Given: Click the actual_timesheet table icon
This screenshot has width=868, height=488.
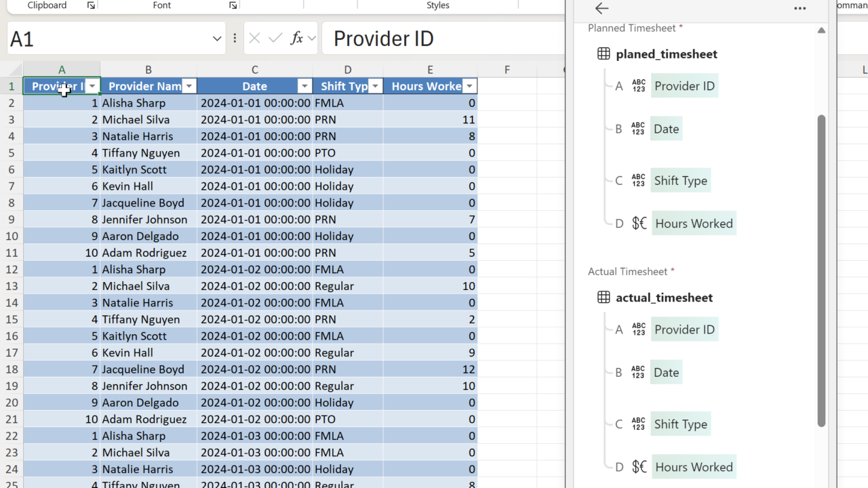Looking at the screenshot, I should point(604,298).
